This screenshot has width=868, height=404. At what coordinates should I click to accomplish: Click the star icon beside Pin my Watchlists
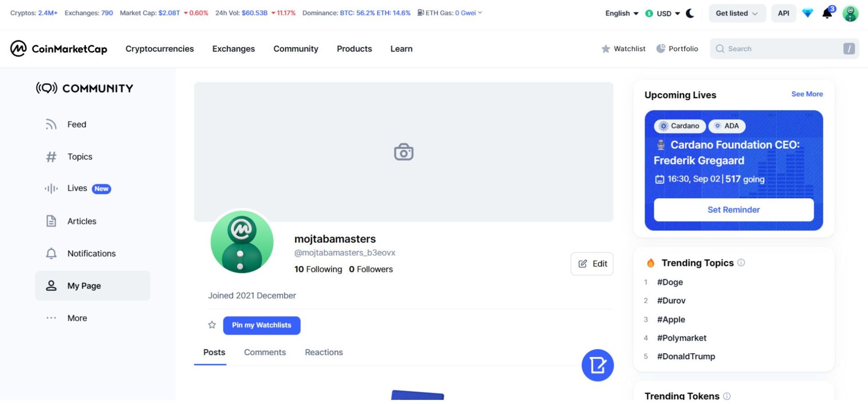pos(212,325)
